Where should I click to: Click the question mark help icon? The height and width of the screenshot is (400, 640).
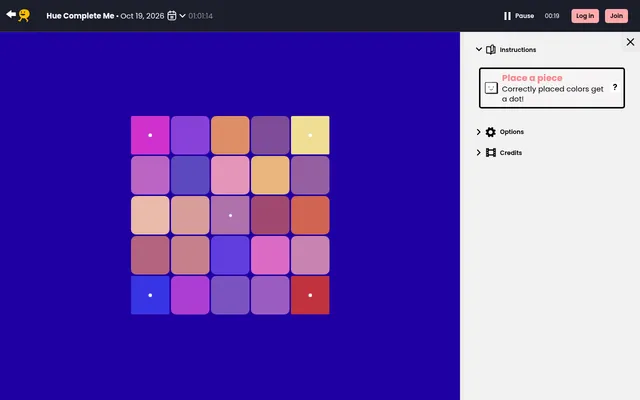615,87
